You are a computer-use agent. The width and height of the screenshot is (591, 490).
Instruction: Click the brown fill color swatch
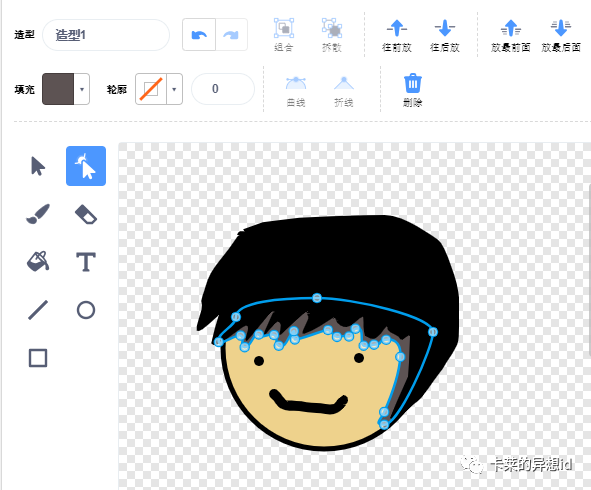[x=58, y=89]
